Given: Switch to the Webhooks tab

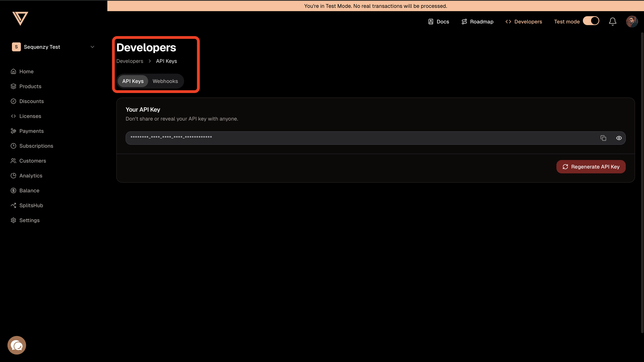Looking at the screenshot, I should (x=165, y=81).
